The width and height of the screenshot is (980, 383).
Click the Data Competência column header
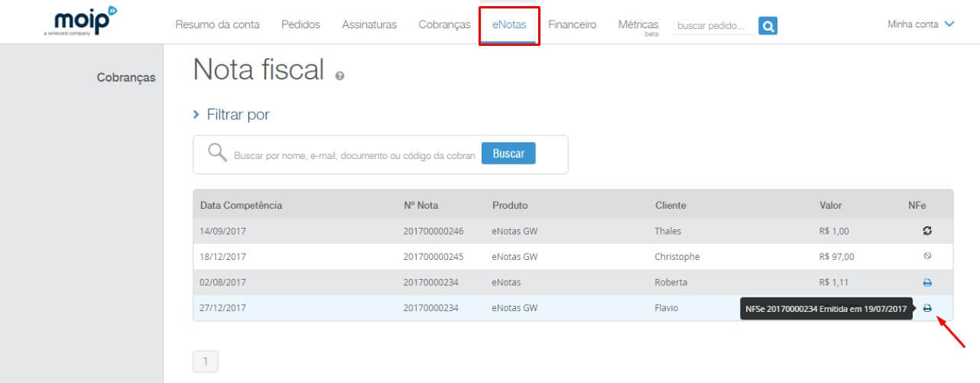point(241,206)
